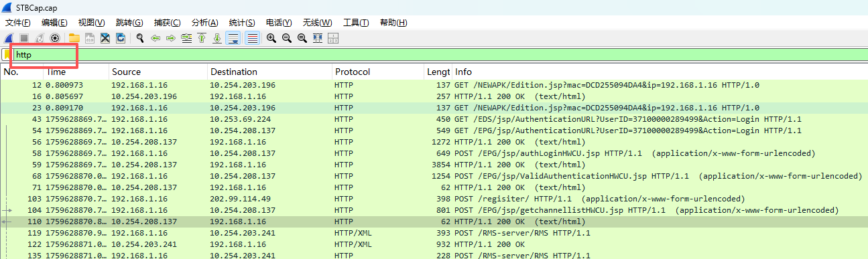
Task: Open the 视图(V) menu
Action: coord(92,23)
